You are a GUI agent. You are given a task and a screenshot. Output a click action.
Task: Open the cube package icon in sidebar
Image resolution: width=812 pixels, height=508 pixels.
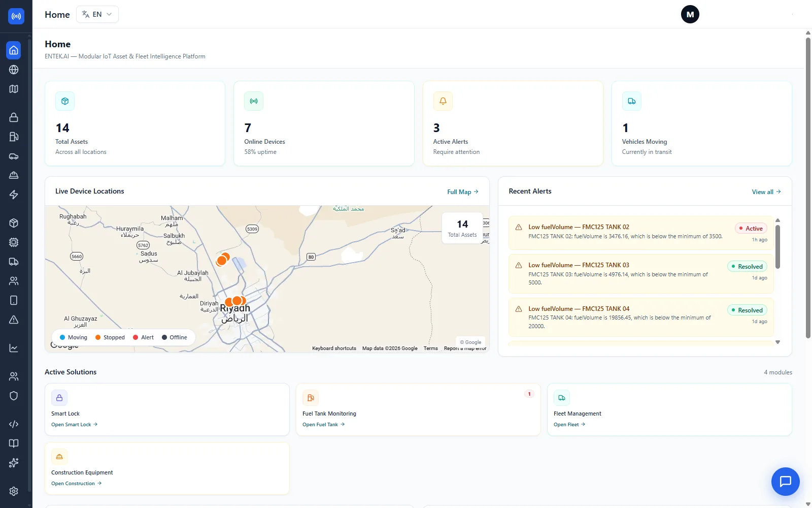click(x=14, y=223)
